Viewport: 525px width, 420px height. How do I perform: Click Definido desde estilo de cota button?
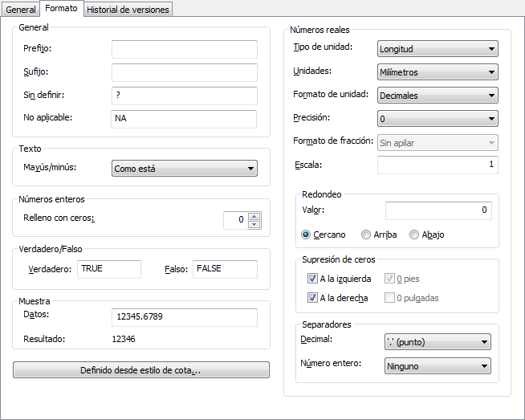(141, 370)
